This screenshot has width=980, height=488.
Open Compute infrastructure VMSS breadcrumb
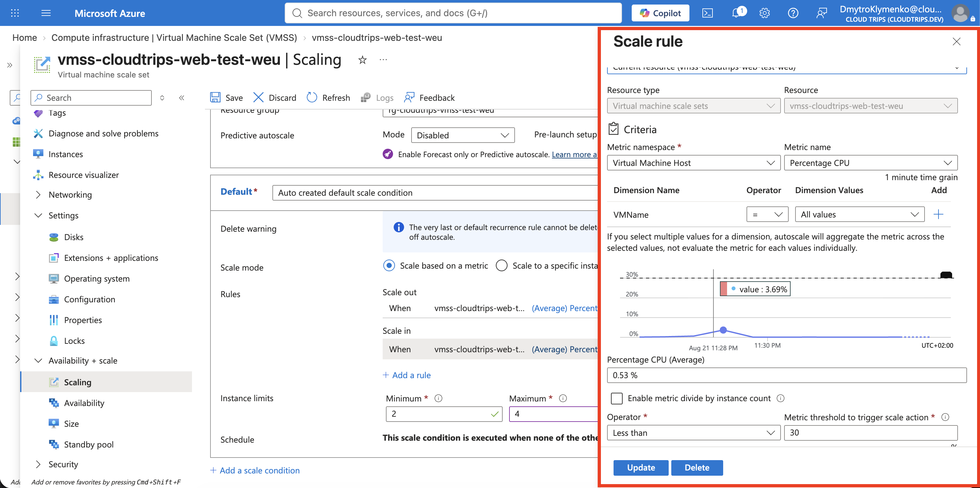[174, 38]
